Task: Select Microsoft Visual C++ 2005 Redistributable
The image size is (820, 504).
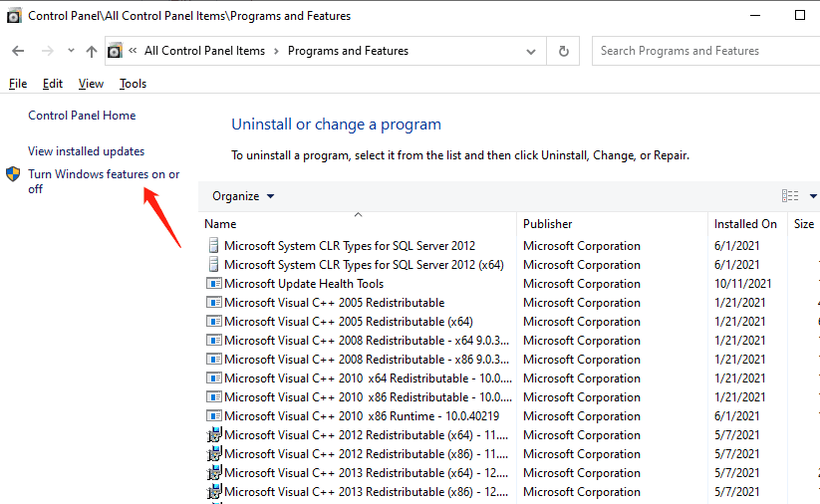Action: point(334,303)
